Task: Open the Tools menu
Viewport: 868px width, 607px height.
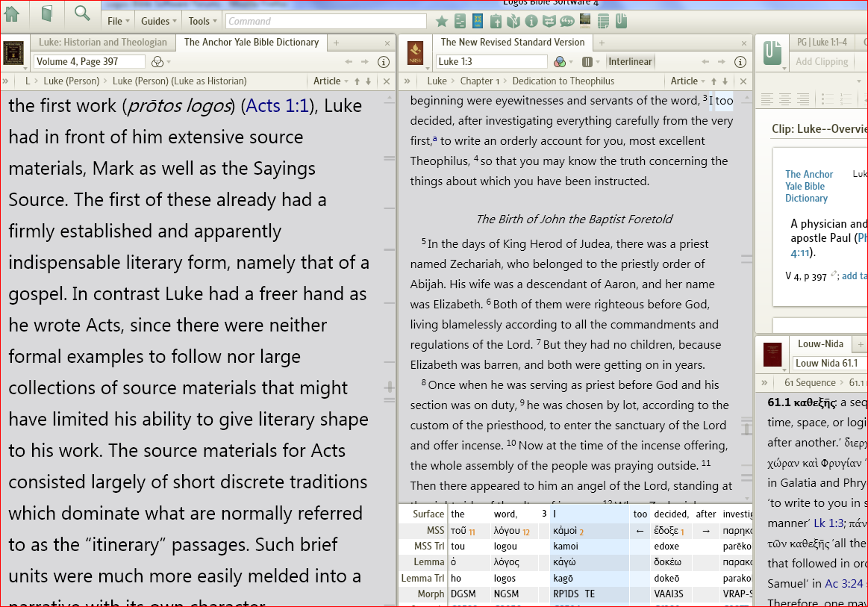Action: (x=202, y=21)
